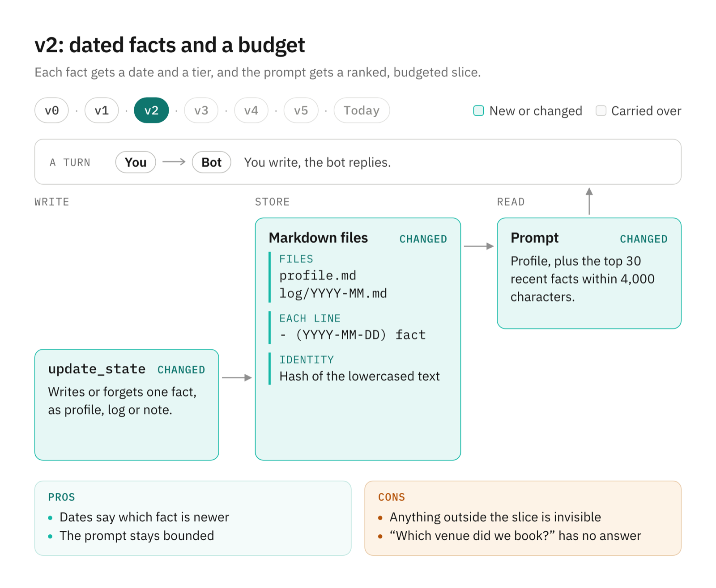This screenshot has height=588, width=716.
Task: Click the 'v2: dated facts and a budget' title
Action: (170, 45)
